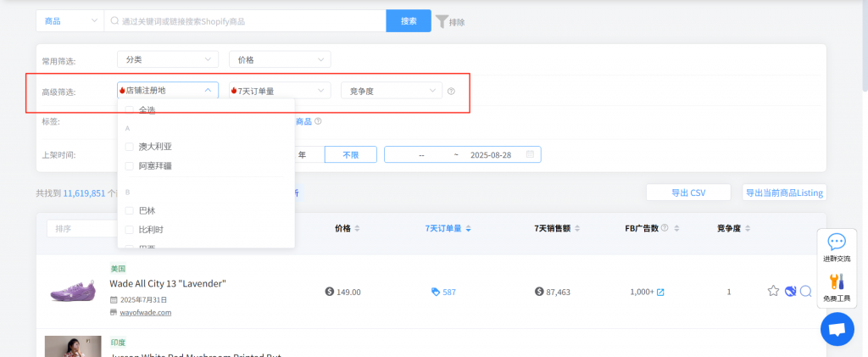The width and height of the screenshot is (868, 357).
Task: Collapse the 店铺注册地 dropdown
Action: (x=168, y=90)
